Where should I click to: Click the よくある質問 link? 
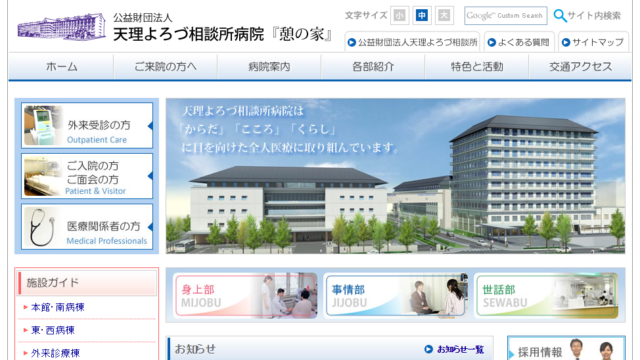519,42
